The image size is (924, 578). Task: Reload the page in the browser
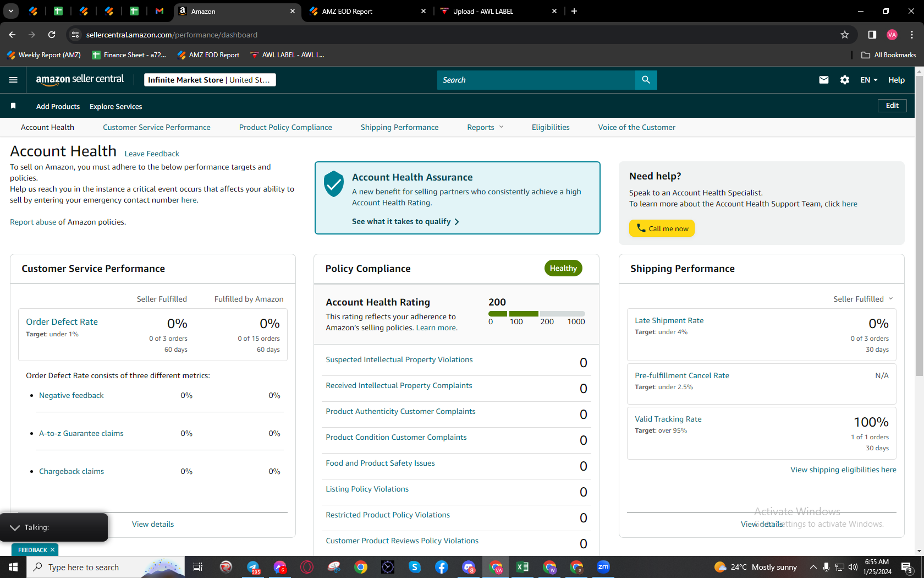(52, 35)
